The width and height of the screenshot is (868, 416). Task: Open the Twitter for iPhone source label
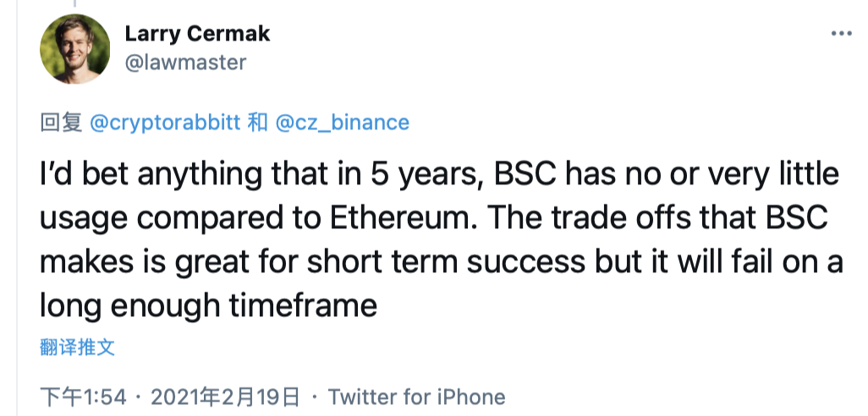[x=416, y=397]
